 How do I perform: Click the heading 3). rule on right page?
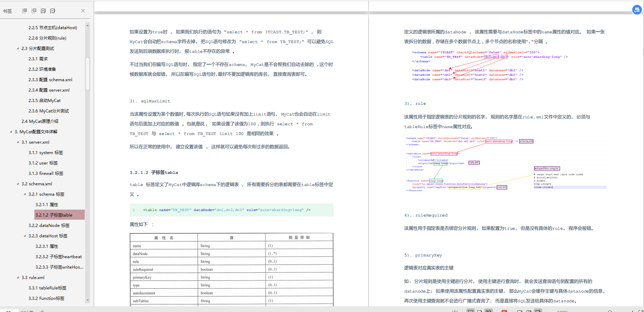pos(415,103)
